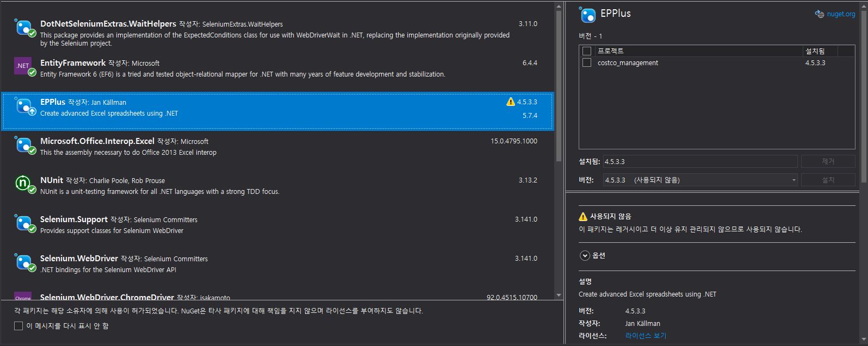Select the Microsoft.Office.Interop.Excel package title
This screenshot has width=868, height=346.
click(97, 141)
